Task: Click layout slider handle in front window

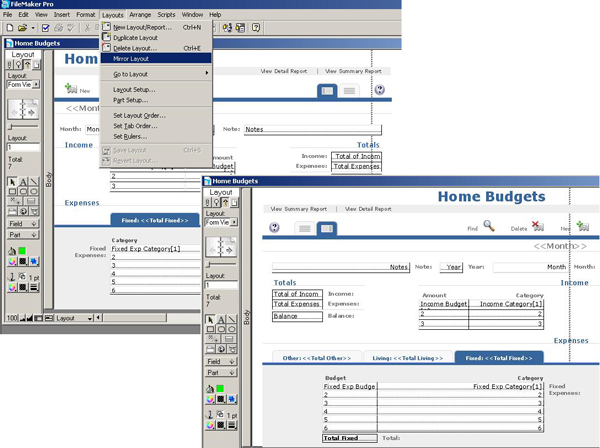Action: point(209,264)
